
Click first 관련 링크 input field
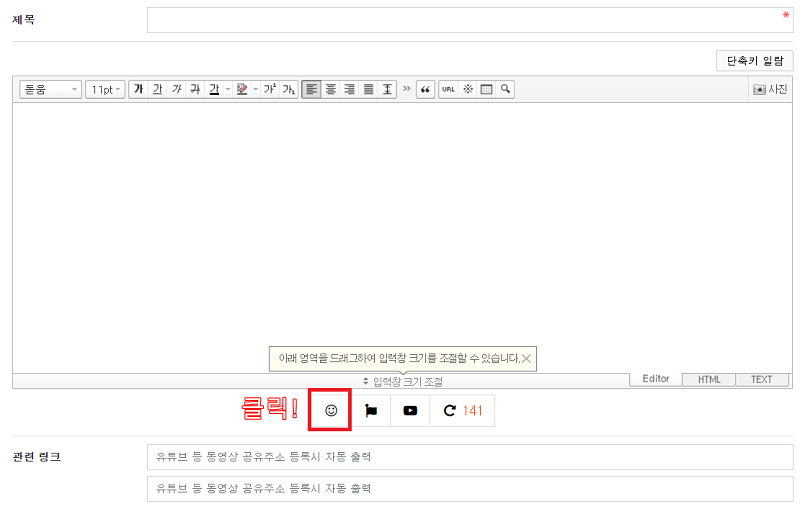point(470,456)
